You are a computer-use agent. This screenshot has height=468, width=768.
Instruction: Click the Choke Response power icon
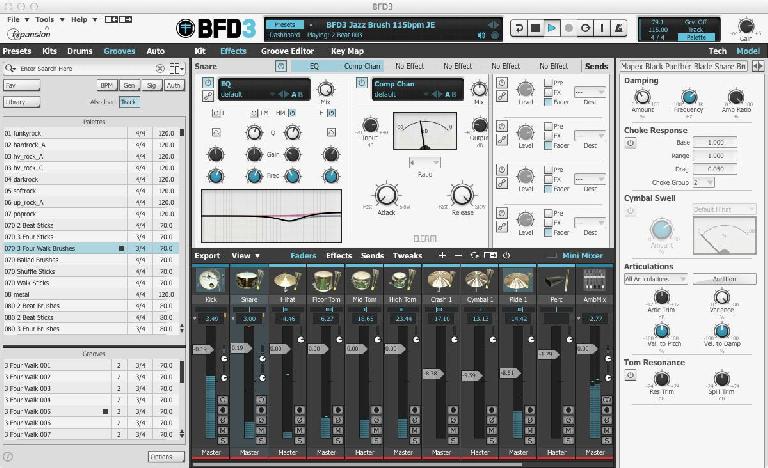630,143
